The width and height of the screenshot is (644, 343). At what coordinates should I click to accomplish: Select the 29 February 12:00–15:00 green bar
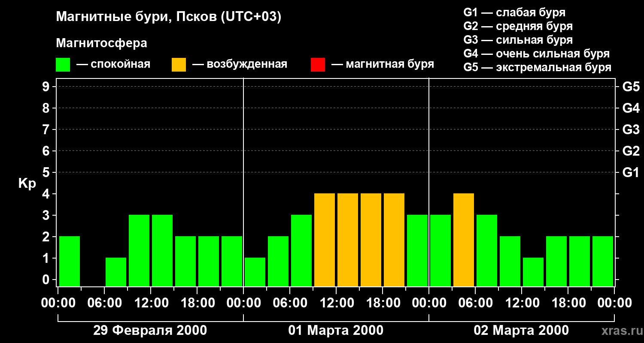coord(162,250)
